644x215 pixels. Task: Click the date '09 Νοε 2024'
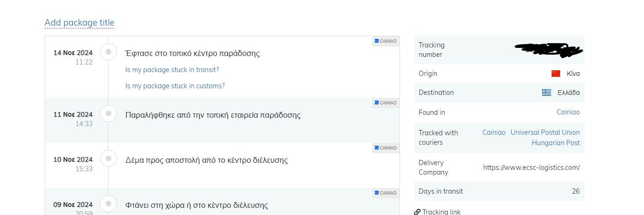point(73,205)
